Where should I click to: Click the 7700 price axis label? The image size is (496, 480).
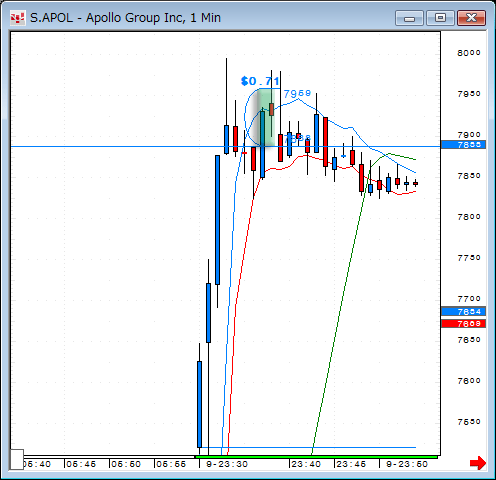[469, 299]
